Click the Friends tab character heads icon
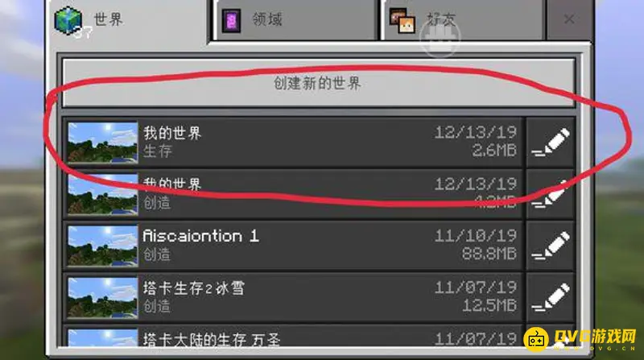 point(402,21)
